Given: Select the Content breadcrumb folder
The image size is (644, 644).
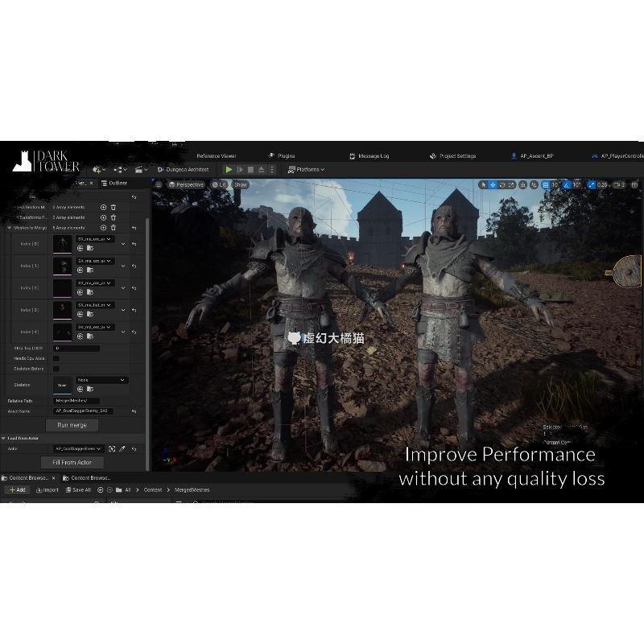Looking at the screenshot, I should point(153,490).
